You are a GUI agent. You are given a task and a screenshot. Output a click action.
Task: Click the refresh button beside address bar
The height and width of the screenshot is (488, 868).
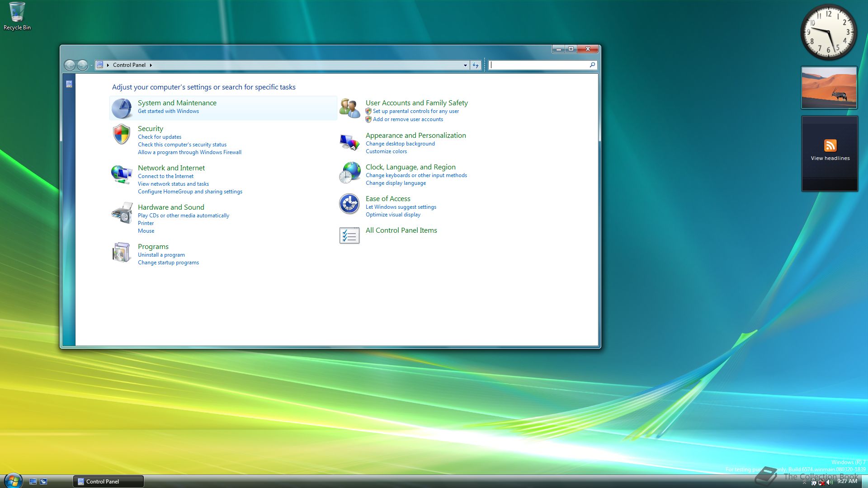point(476,65)
